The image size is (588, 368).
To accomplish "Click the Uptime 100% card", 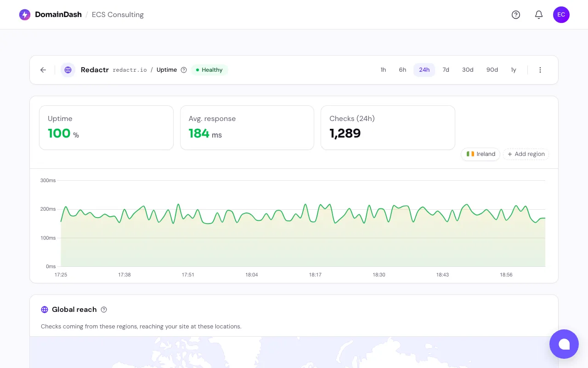I will tap(106, 127).
